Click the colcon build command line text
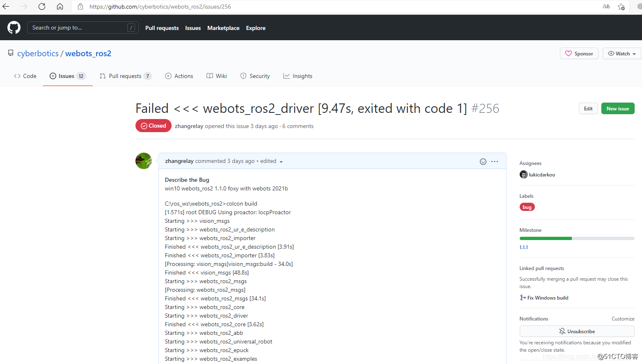This screenshot has width=642, height=364. point(211,204)
